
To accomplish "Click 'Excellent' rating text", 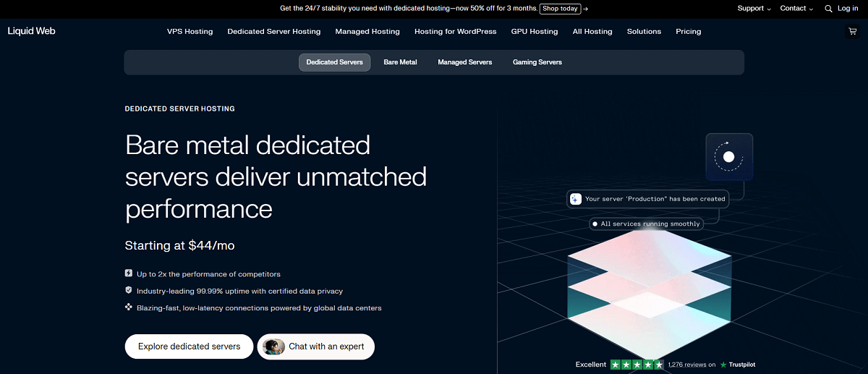I will (591, 365).
